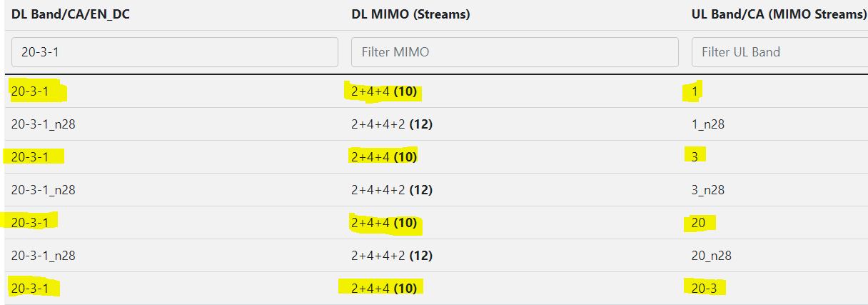Click "2+4+4+2 (12)" in the UL "1_n28" row
The image size is (868, 305).
coord(392,124)
